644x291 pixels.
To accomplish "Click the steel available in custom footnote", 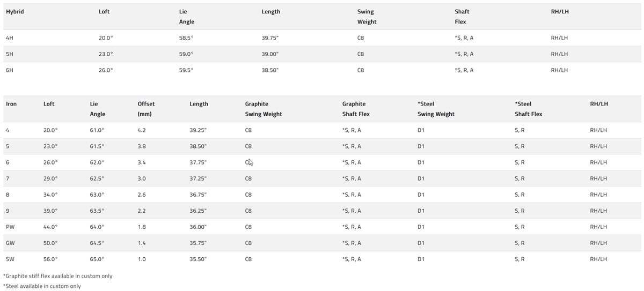I will [42, 286].
